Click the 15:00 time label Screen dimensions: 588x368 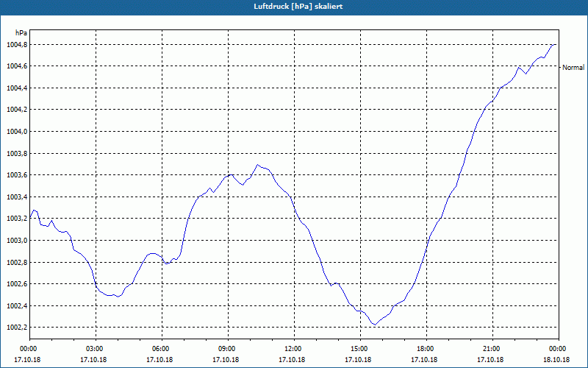pyautogui.click(x=360, y=349)
